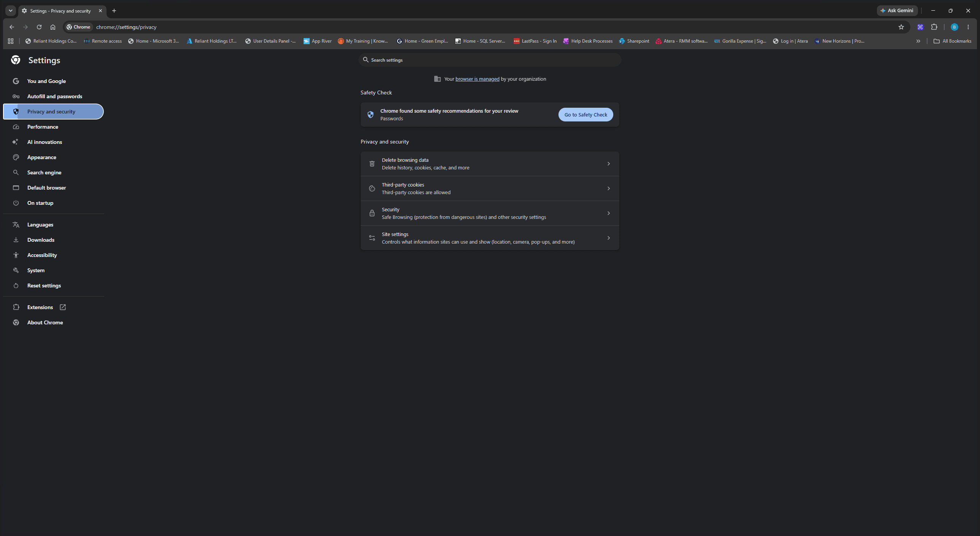Image resolution: width=980 pixels, height=536 pixels.
Task: Click the cookie icon for Third-party cookies
Action: pyautogui.click(x=372, y=188)
